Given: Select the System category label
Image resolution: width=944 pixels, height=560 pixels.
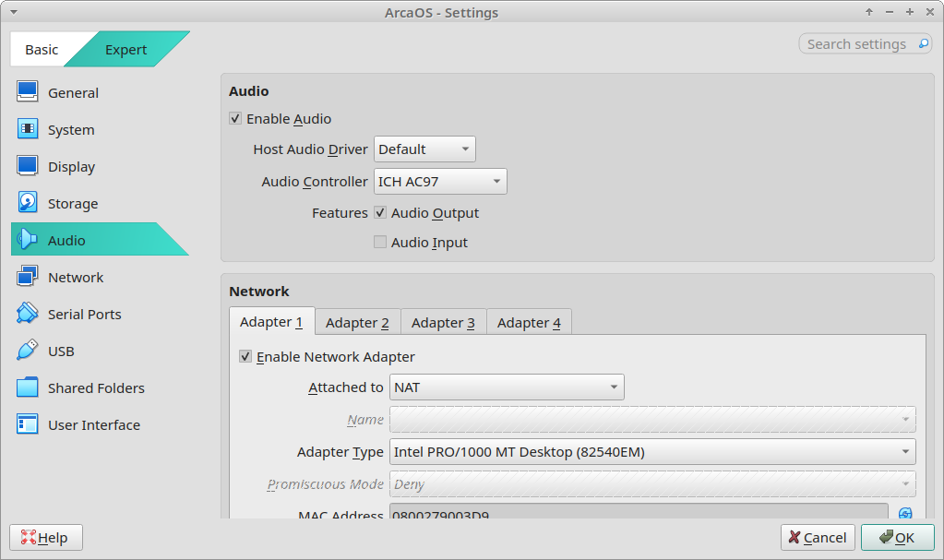Looking at the screenshot, I should point(71,130).
